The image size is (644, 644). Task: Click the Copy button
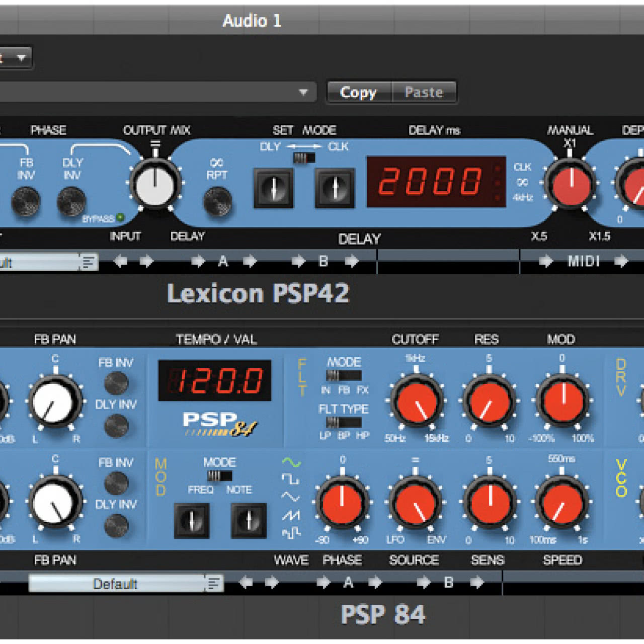tap(358, 92)
